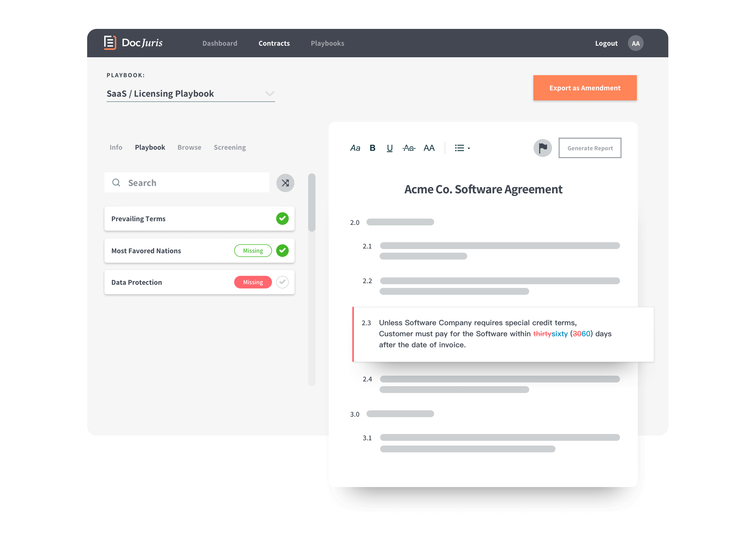
Task: Toggle the Prevailing Terms green checkmark
Action: pos(282,219)
